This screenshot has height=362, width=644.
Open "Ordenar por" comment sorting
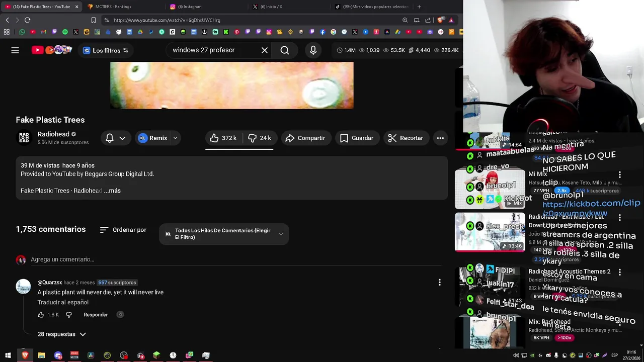pos(123,230)
